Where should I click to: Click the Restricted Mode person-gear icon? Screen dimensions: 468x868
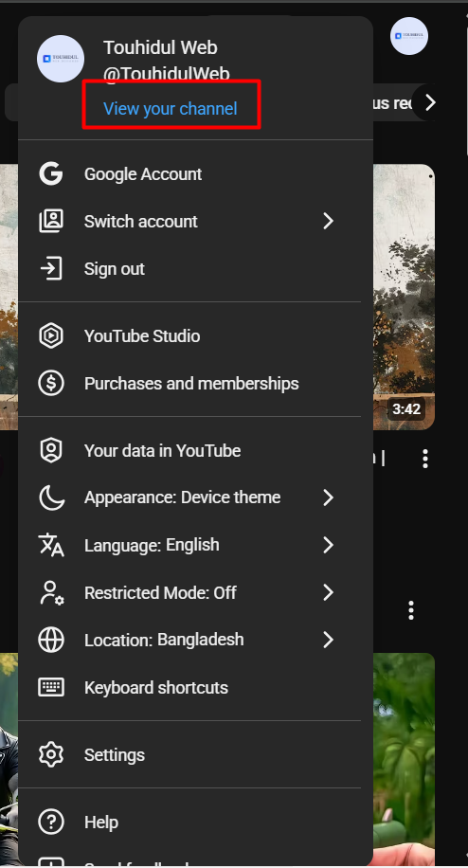point(51,592)
